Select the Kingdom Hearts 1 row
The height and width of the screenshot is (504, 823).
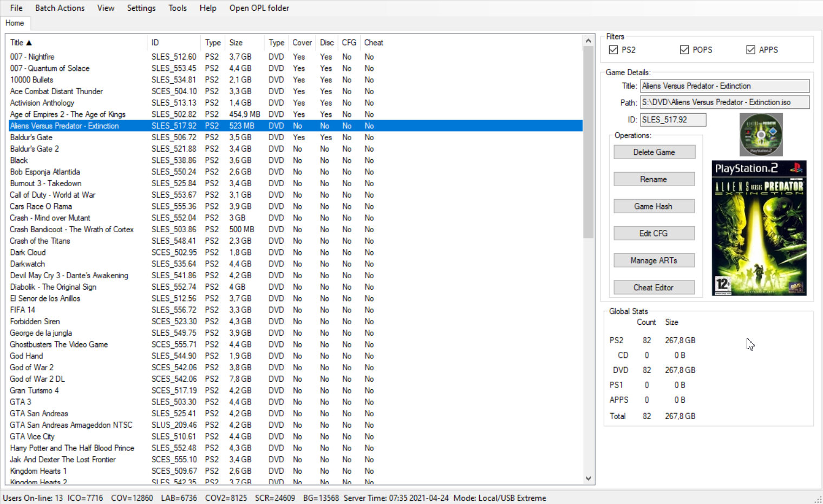click(x=295, y=471)
